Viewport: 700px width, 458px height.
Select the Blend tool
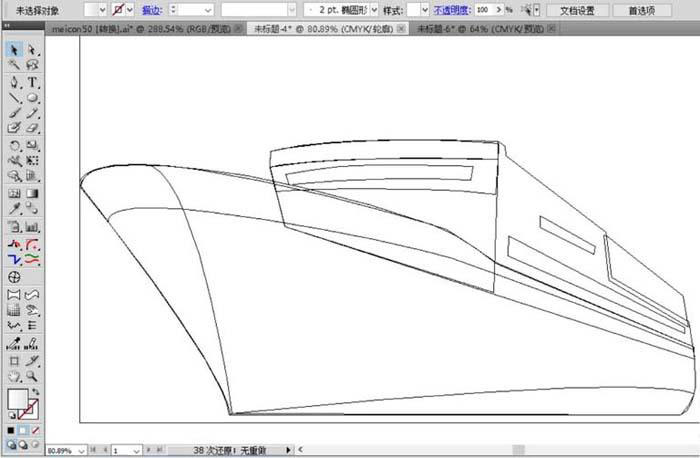[32, 208]
